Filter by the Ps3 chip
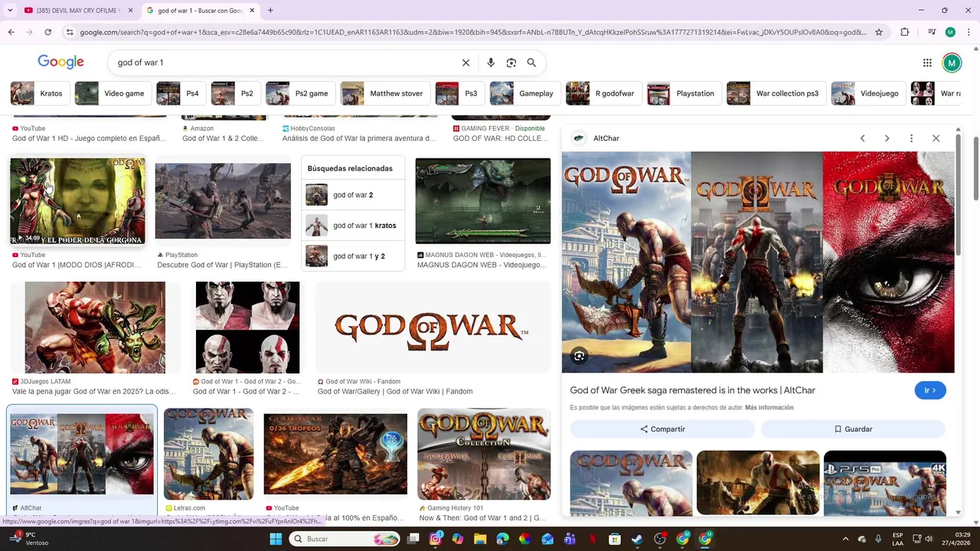 coord(459,93)
